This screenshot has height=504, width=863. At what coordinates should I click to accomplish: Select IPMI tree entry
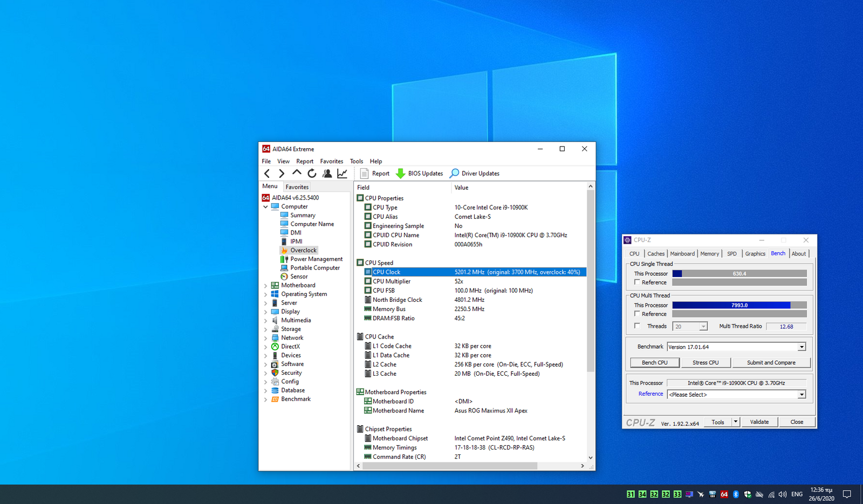pyautogui.click(x=296, y=241)
